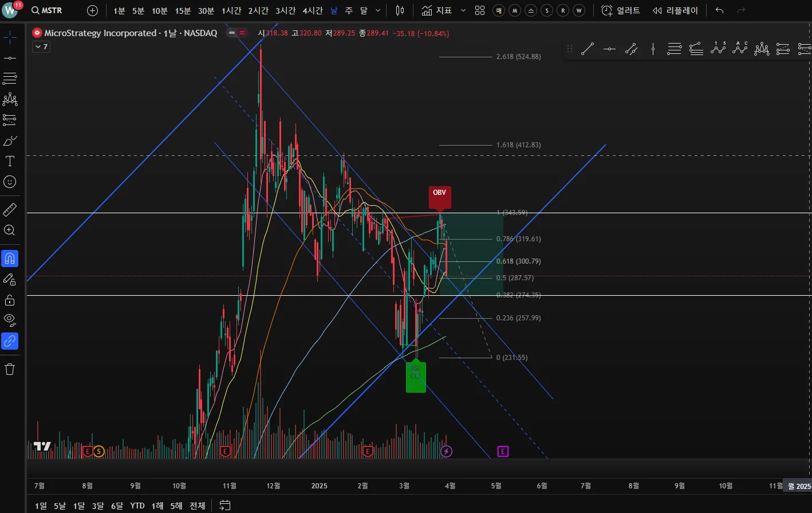The width and height of the screenshot is (812, 513).
Task: Open the forecasting and measurement tools
Action: 10,120
